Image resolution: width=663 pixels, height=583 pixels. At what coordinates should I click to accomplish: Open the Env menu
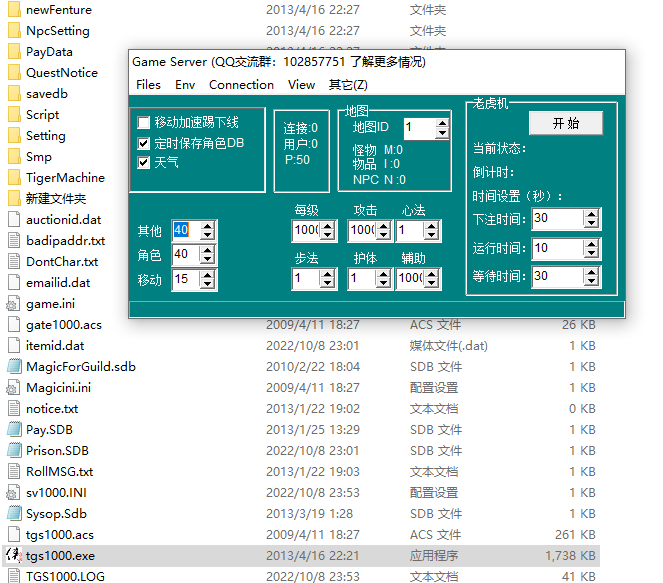[185, 85]
